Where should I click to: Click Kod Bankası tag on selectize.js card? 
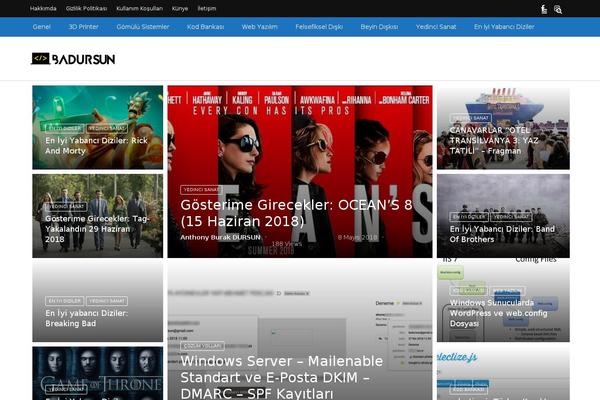click(468, 390)
